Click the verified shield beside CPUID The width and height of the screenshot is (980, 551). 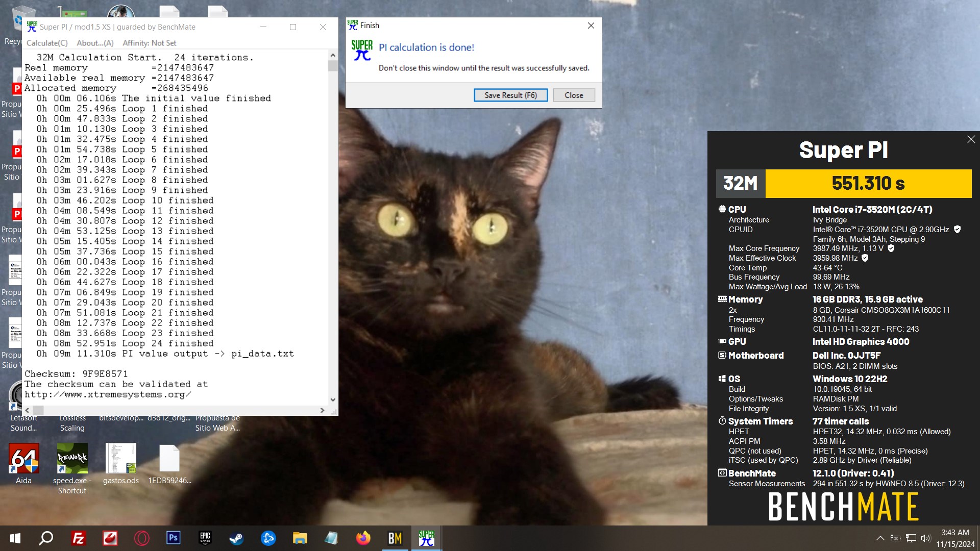point(958,230)
